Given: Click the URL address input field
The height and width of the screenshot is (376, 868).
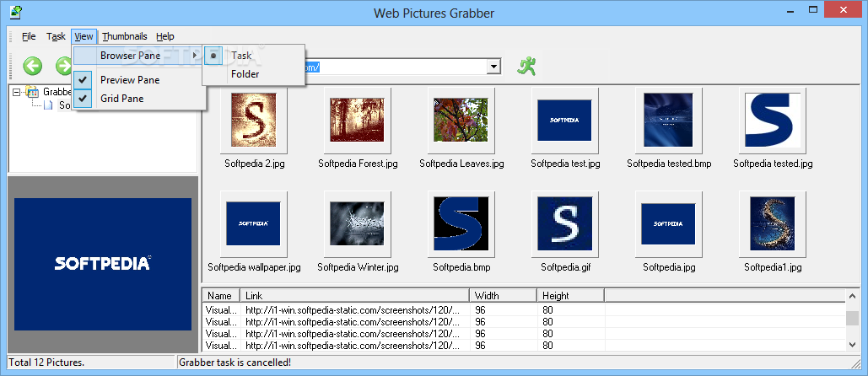Looking at the screenshot, I should pyautogui.click(x=396, y=67).
